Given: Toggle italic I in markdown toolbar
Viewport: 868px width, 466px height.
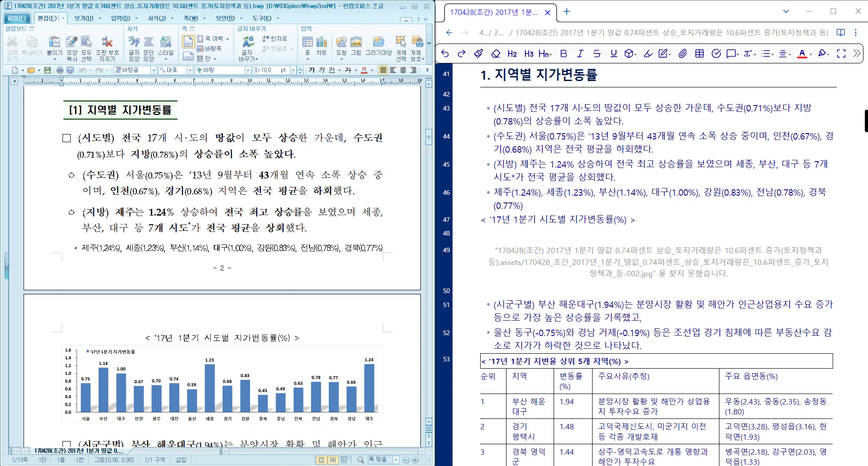Looking at the screenshot, I should [580, 53].
